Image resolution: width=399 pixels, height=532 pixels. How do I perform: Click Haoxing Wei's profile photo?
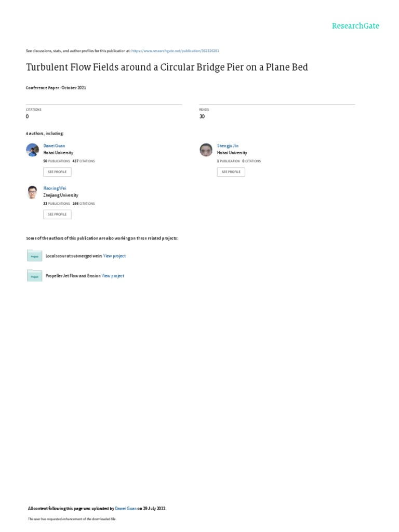[33, 192]
